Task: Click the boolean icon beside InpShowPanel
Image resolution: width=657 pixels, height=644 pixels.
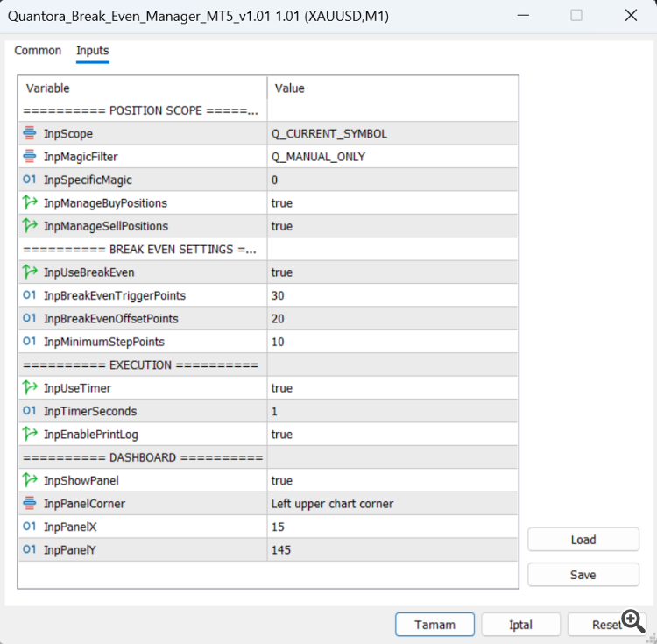Action: tap(30, 480)
